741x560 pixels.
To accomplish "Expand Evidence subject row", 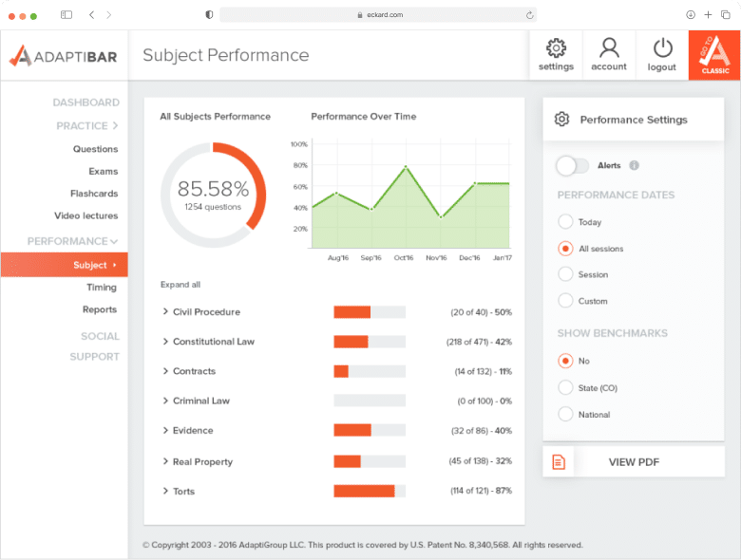I will 165,430.
